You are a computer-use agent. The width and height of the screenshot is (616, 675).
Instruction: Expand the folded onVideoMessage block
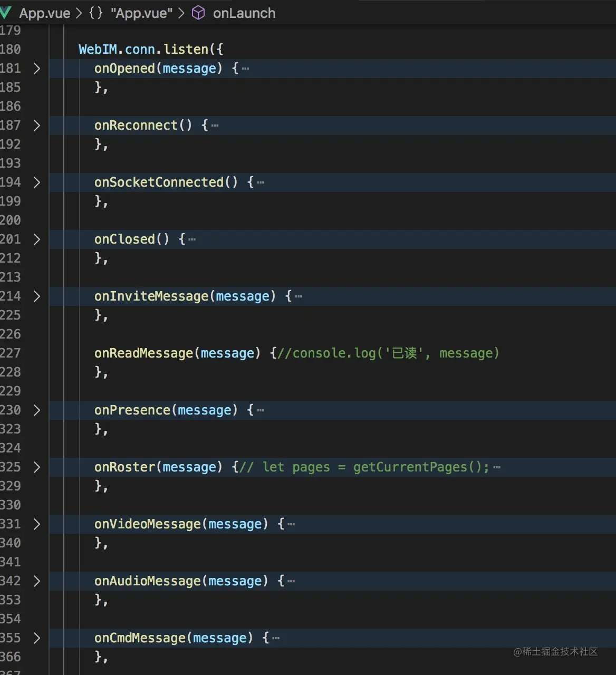36,524
